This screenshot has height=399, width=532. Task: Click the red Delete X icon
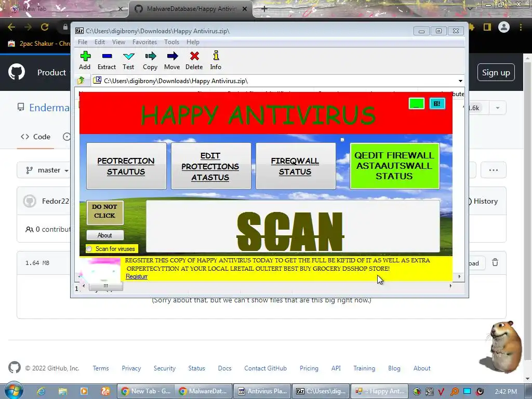[194, 56]
